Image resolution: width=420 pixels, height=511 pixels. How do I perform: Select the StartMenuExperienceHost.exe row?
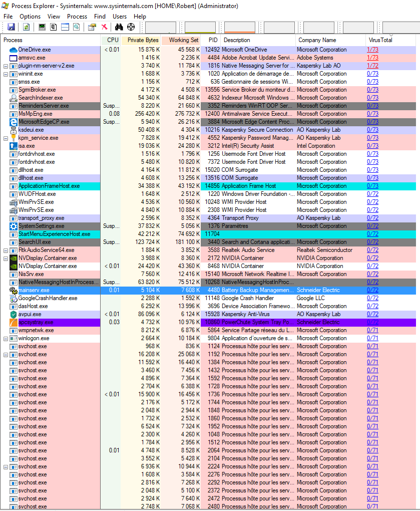tap(208, 234)
